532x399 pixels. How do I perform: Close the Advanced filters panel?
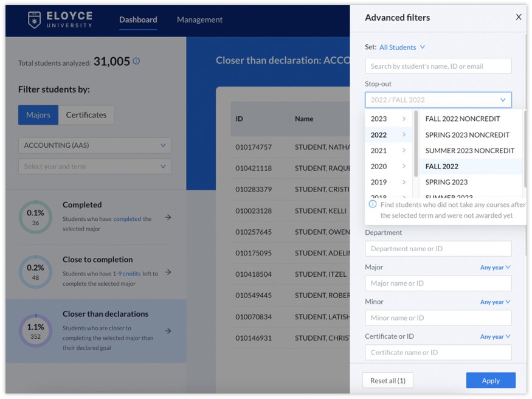tap(519, 17)
